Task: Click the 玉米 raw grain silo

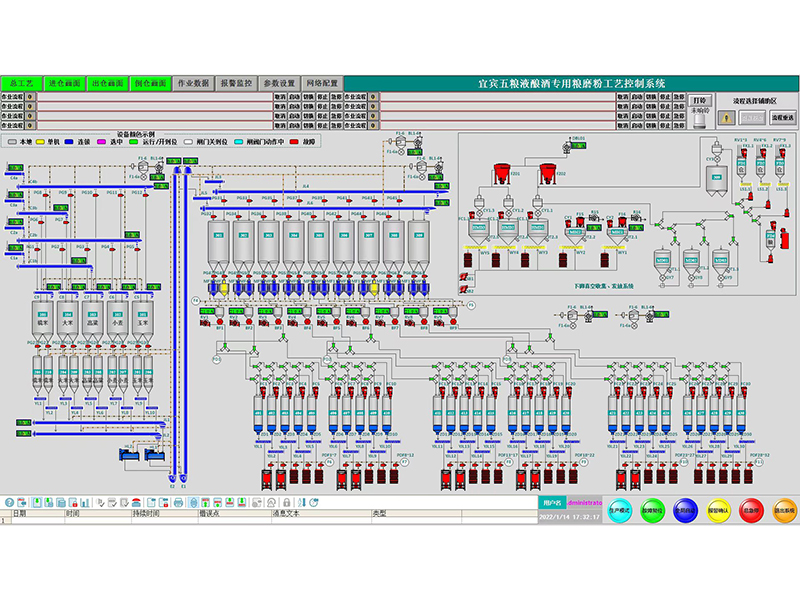Action: [x=142, y=320]
